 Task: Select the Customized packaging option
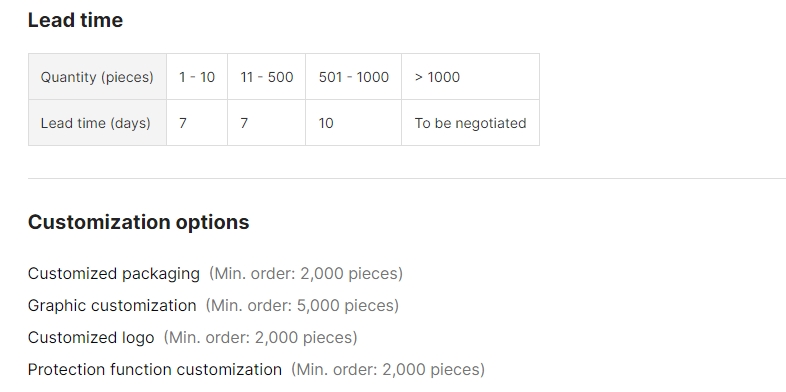click(114, 274)
